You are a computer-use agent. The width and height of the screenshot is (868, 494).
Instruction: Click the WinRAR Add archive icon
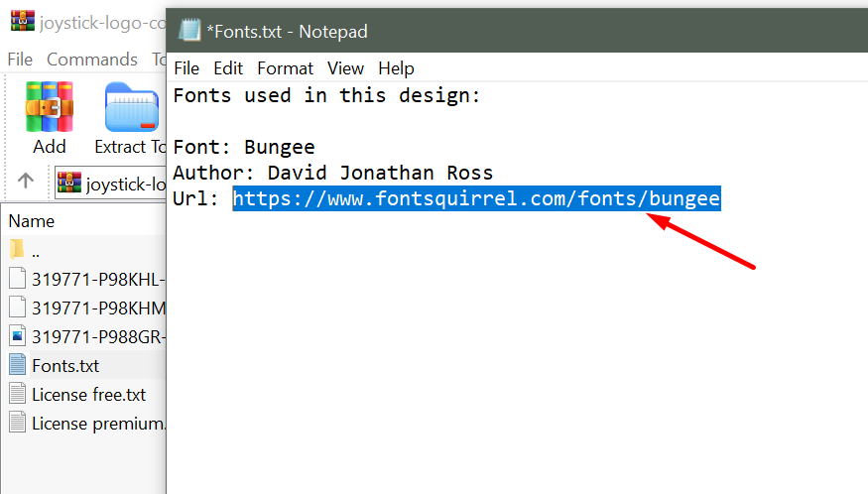pyautogui.click(x=50, y=107)
